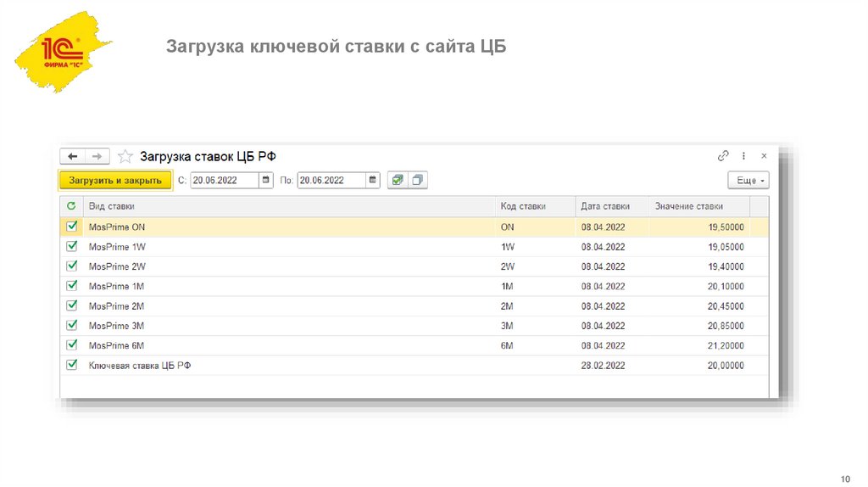This screenshot has height=487, width=868.
Task: Sort by the Дата ставки column header
Action: [612, 206]
